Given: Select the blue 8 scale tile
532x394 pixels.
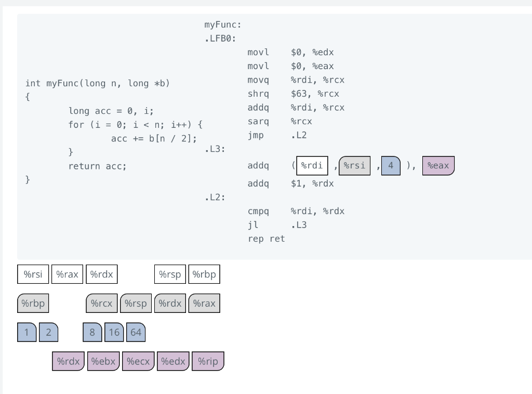Looking at the screenshot, I should pyautogui.click(x=92, y=332).
